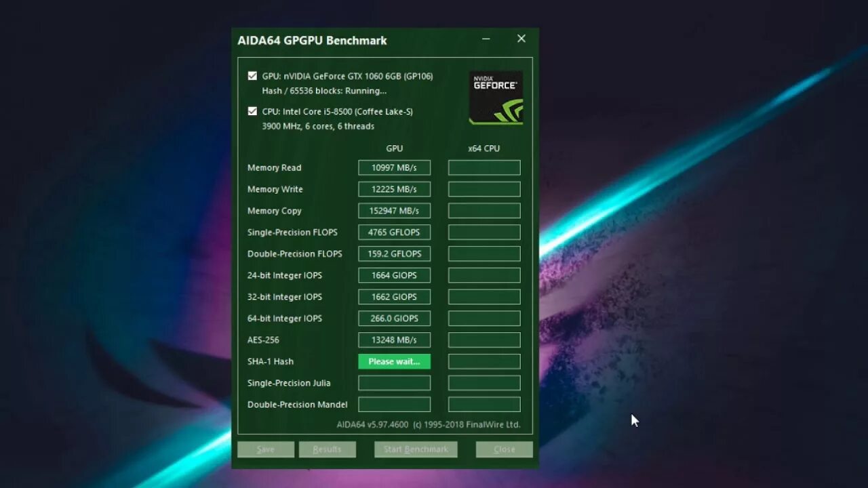Click the GPU Double-Precision Mandel result field
This screenshot has width=868, height=488.
[394, 405]
